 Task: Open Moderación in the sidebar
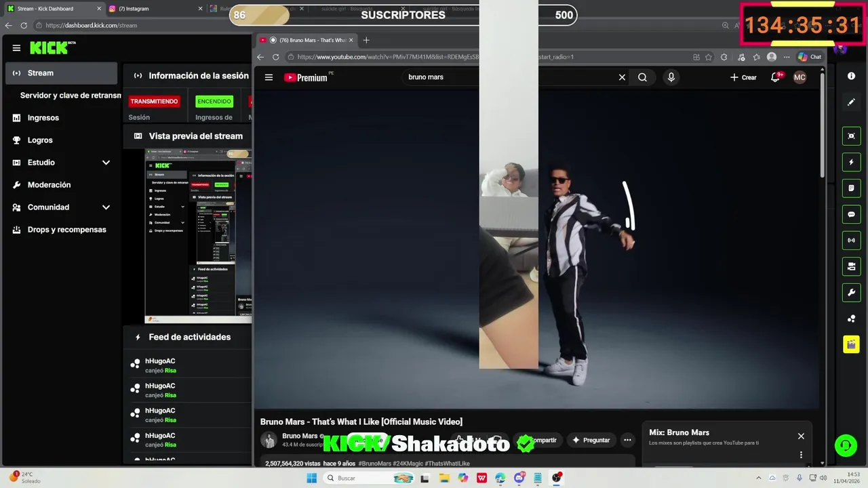(x=49, y=185)
